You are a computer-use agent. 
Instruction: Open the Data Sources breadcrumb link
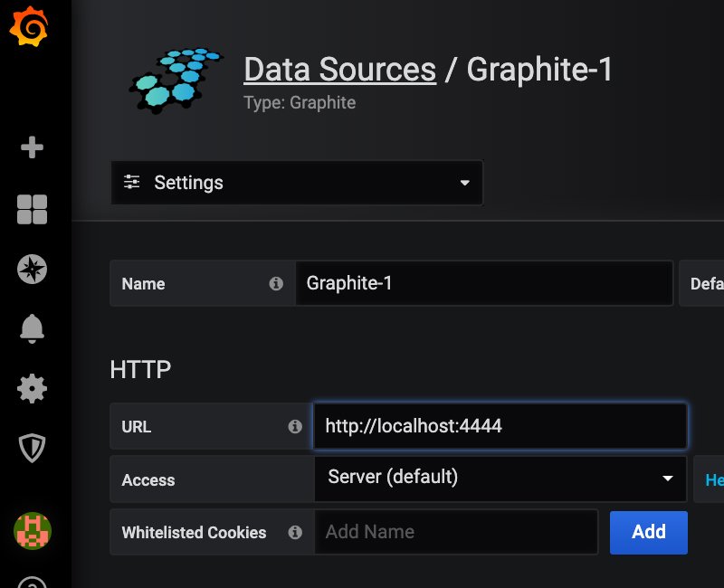[340, 69]
